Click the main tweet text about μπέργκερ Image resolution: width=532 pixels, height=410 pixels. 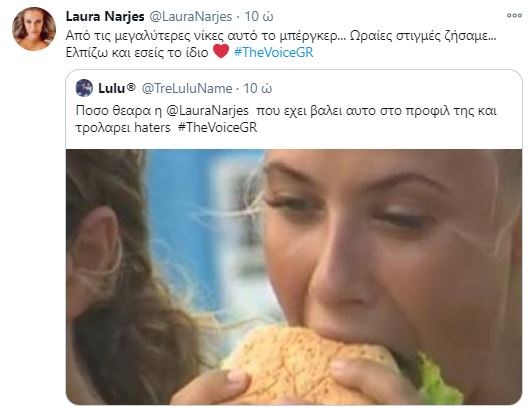pyautogui.click(x=281, y=35)
